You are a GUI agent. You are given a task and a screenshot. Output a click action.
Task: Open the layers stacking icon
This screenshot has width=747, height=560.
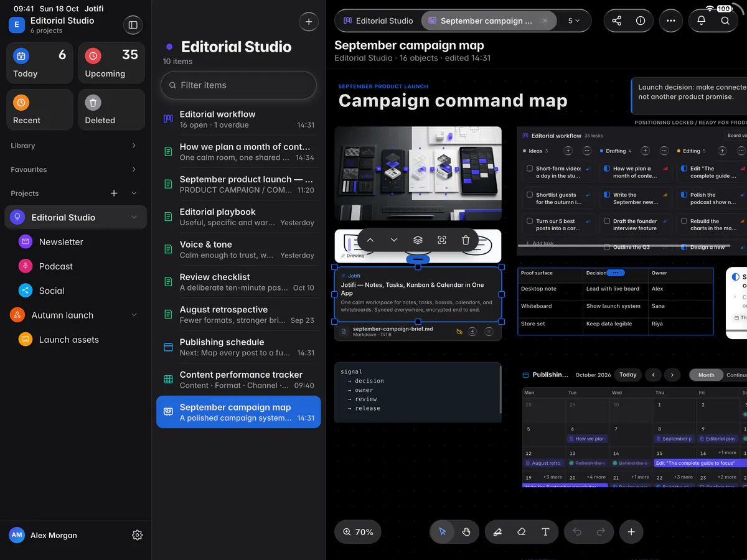pos(418,240)
